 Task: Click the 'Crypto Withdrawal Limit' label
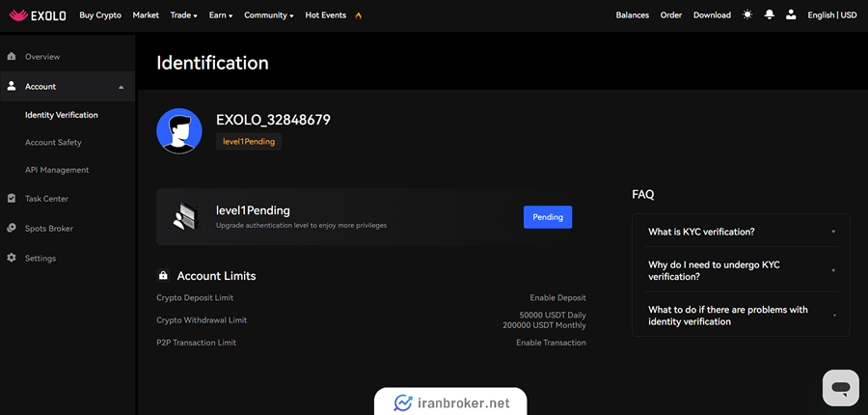202,320
